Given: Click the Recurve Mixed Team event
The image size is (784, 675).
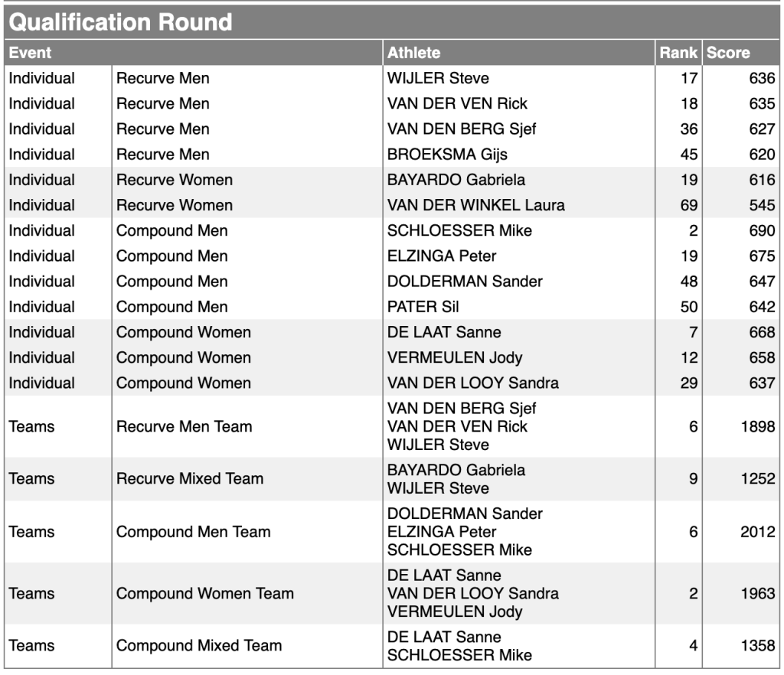Looking at the screenshot, I should pyautogui.click(x=190, y=478).
